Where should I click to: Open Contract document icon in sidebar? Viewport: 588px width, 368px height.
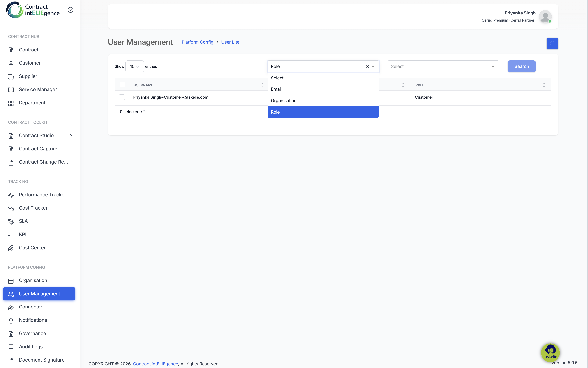(x=11, y=50)
